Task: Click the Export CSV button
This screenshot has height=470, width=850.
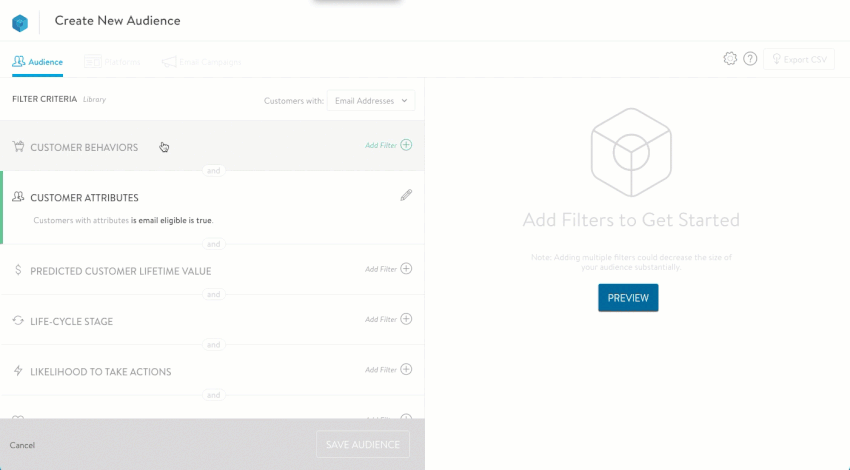Action: coord(798,60)
